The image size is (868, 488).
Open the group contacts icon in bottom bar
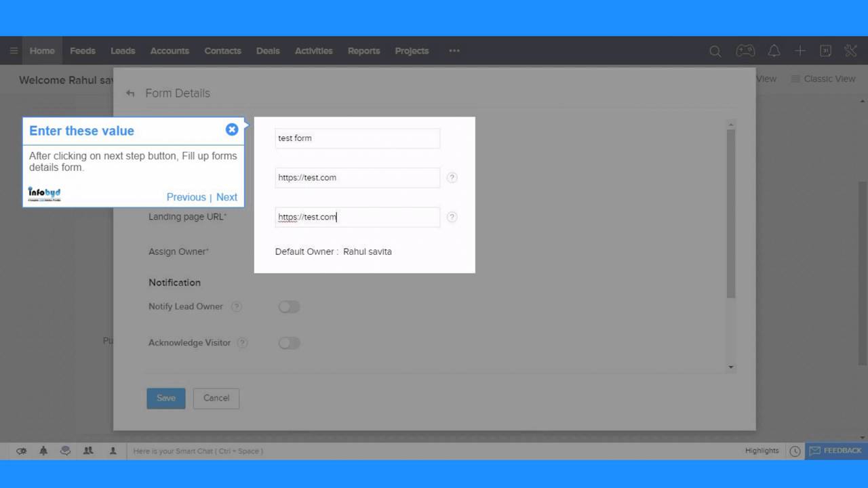coord(88,451)
